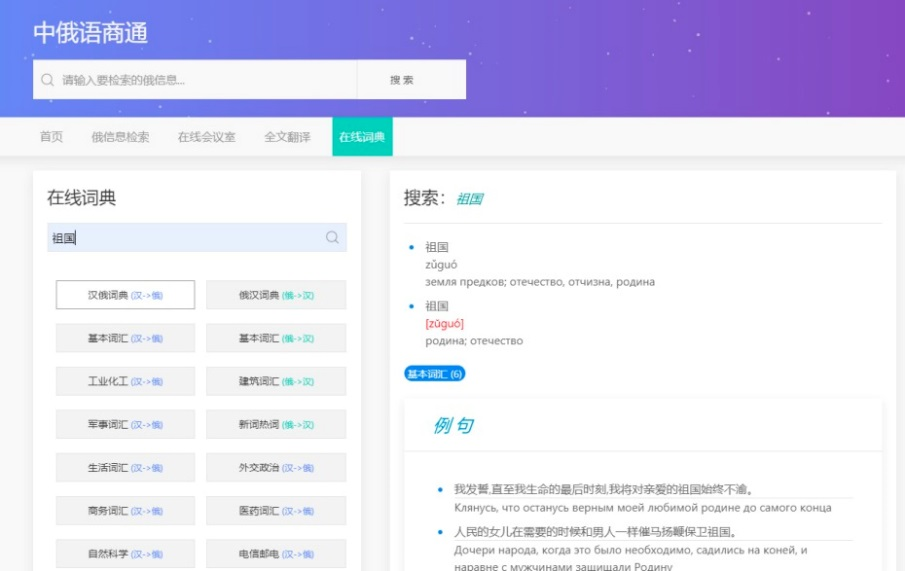The width and height of the screenshot is (905, 571).
Task: Select the 俄汉词典 (俄->汉) dictionary
Action: click(x=276, y=295)
